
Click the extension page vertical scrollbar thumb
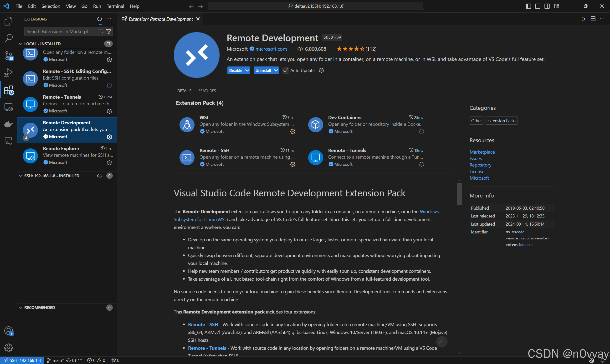pyautogui.click(x=459, y=194)
